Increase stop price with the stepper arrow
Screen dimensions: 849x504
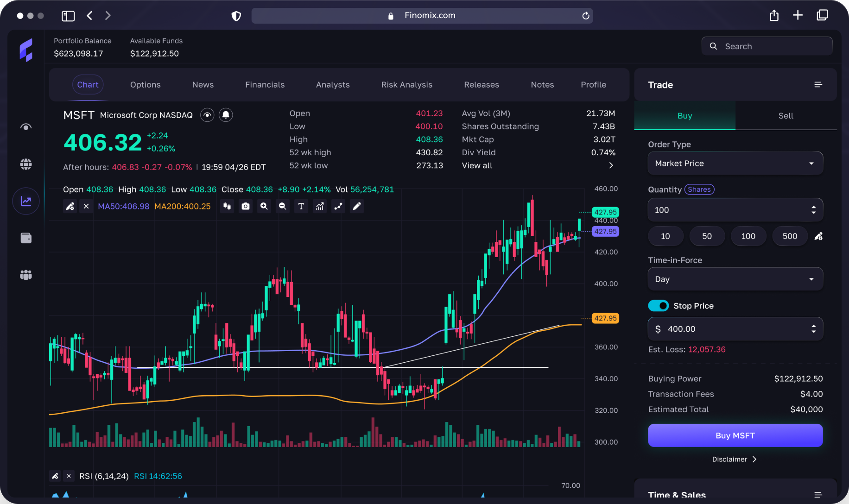(813, 326)
